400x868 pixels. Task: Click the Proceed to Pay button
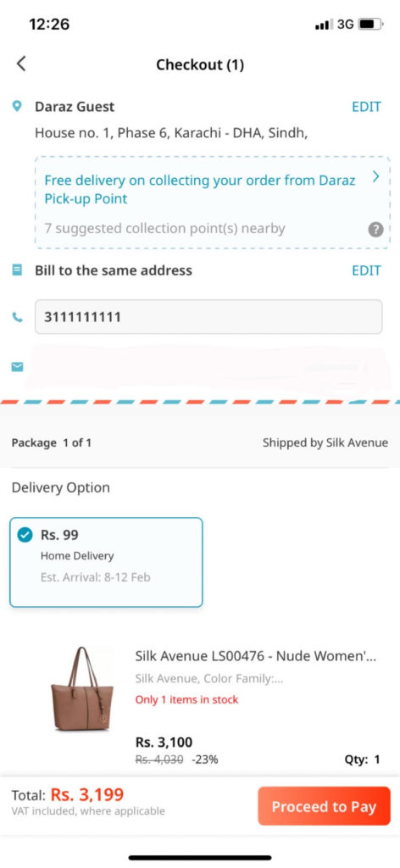point(325,807)
